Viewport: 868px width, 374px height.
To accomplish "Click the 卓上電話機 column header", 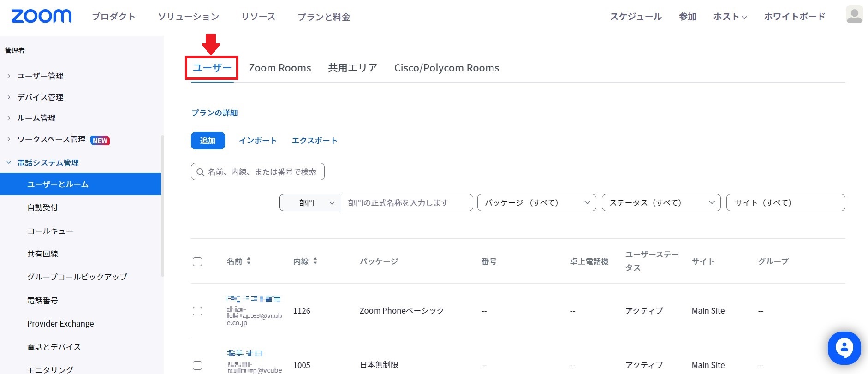I will coord(589,261).
